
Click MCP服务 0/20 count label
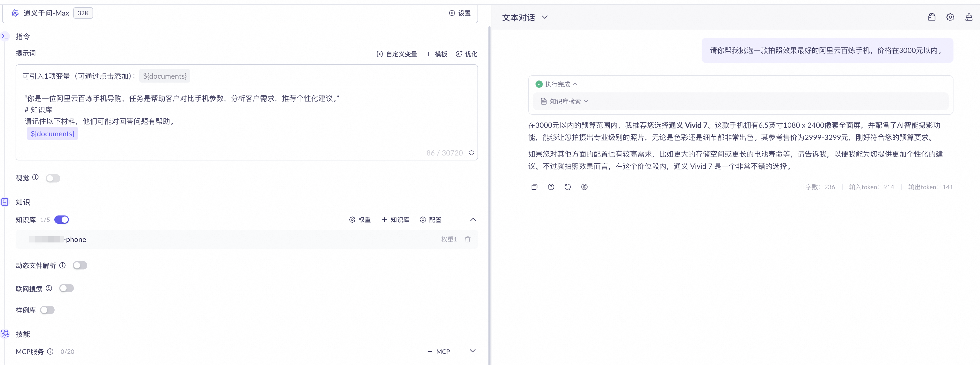point(67,352)
